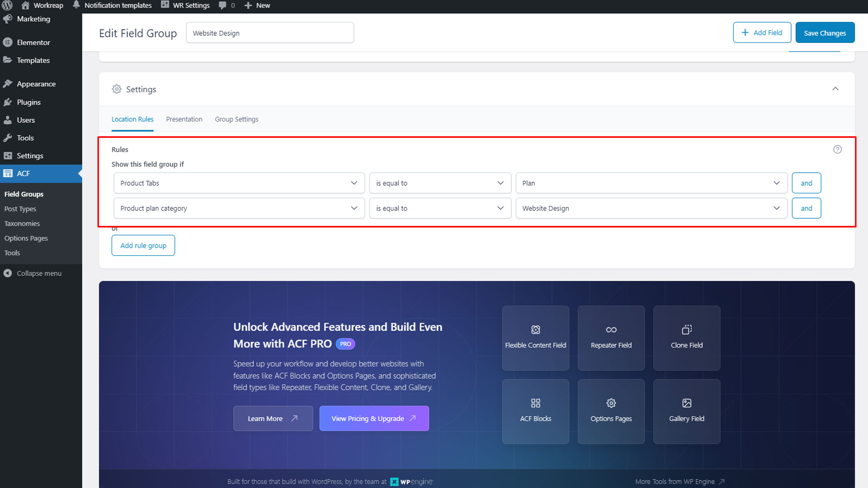The width and height of the screenshot is (868, 488).
Task: Collapse the Settings panel with chevron
Action: click(835, 89)
